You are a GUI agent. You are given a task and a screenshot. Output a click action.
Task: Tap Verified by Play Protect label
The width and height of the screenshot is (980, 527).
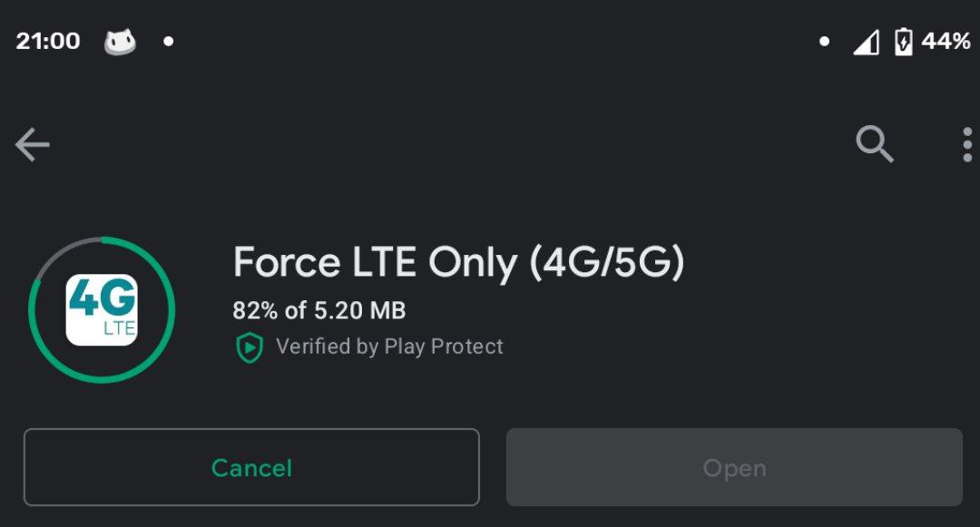pyautogui.click(x=389, y=346)
